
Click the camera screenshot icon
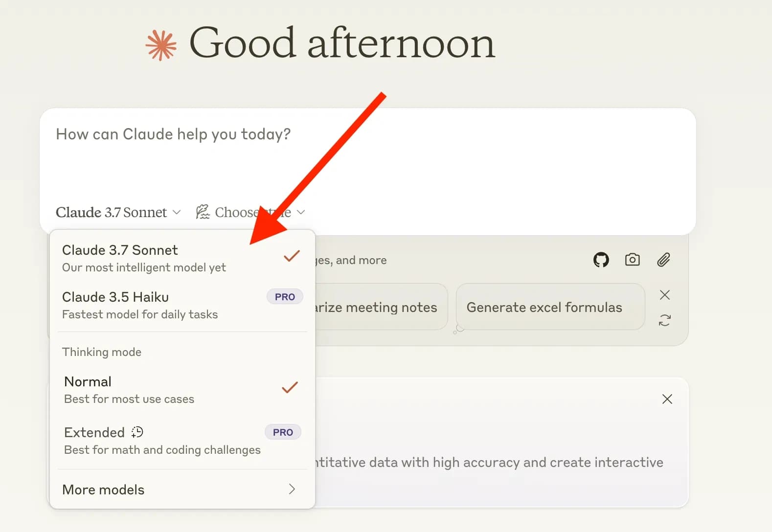[x=632, y=260]
